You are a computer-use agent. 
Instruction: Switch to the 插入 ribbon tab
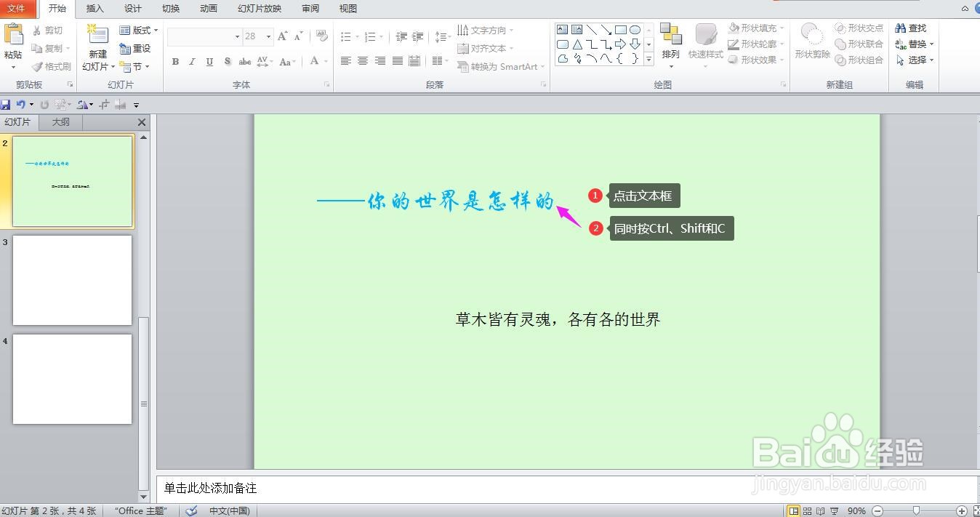coord(95,9)
